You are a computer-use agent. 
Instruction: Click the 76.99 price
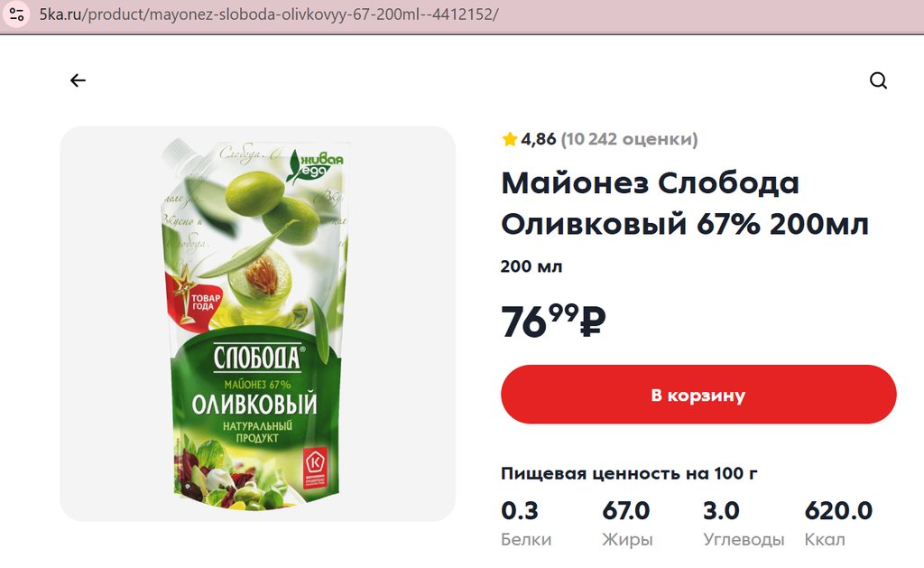(x=553, y=321)
